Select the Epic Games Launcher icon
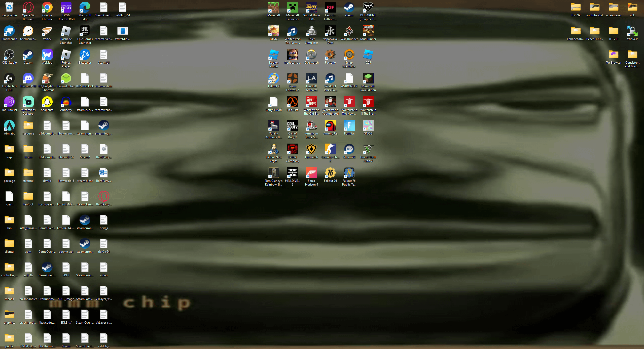The width and height of the screenshot is (644, 349). pos(85,31)
